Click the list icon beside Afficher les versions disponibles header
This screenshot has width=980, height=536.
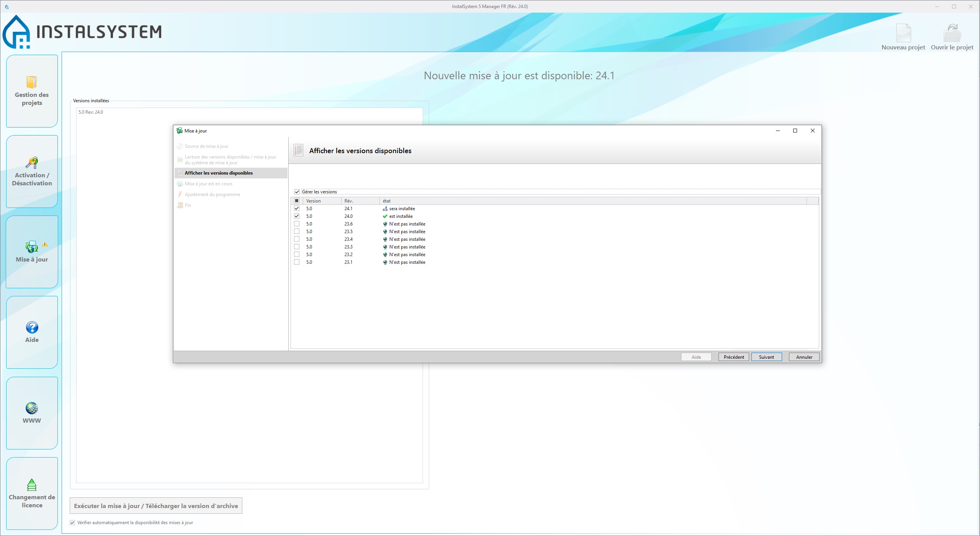coord(299,150)
